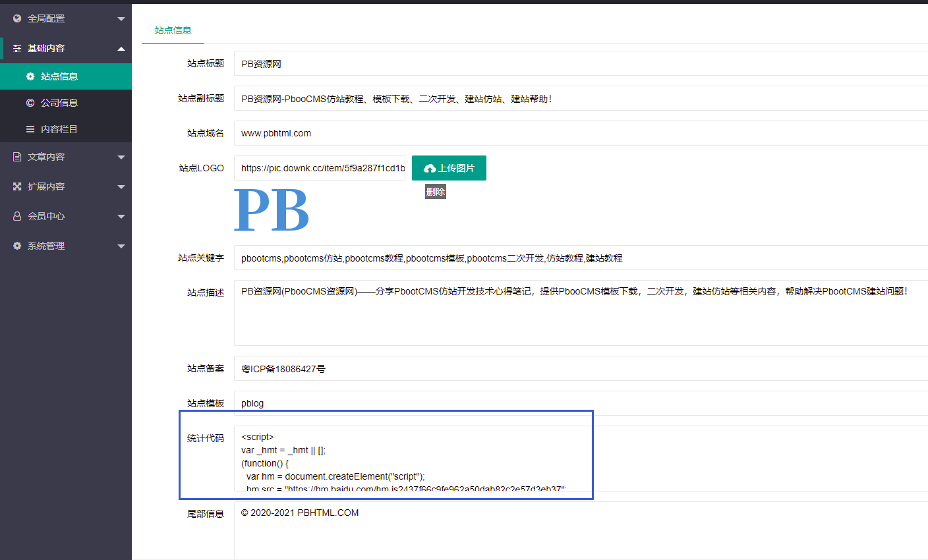Viewport: 928px width, 560px height.
Task: Click the cloud upload icon on 上传图片
Action: 430,169
